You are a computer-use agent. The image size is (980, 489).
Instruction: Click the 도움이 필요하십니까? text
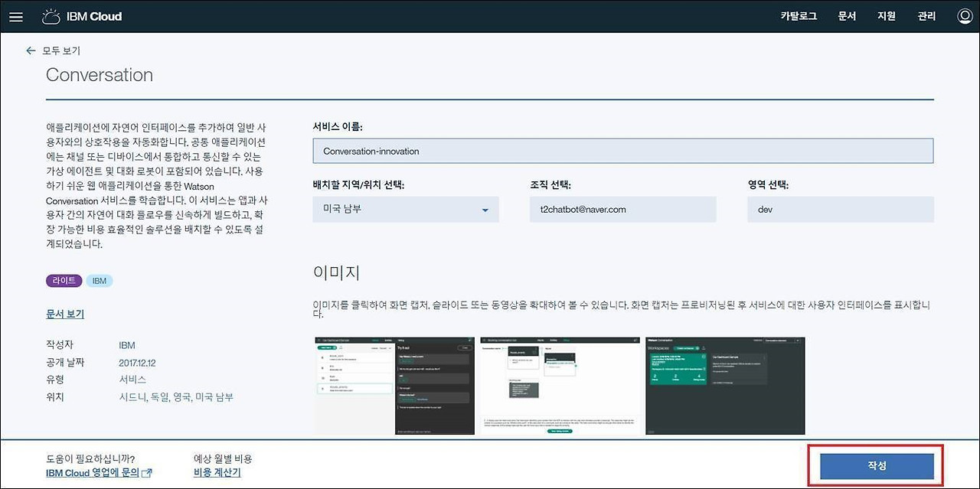pos(90,459)
